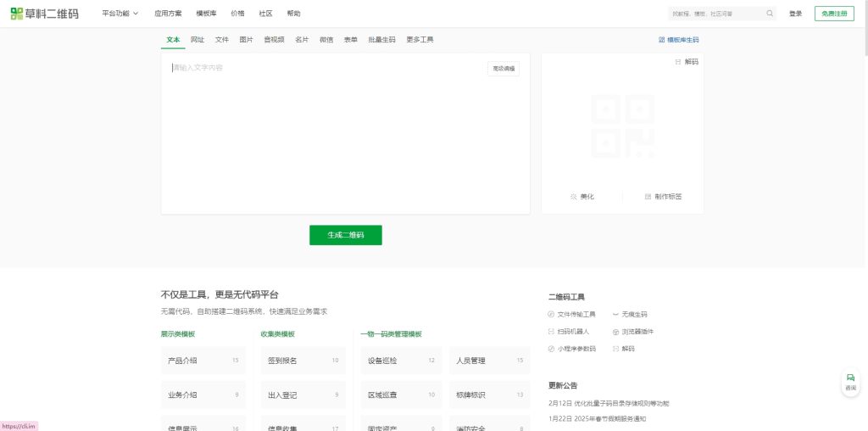The width and height of the screenshot is (868, 431).
Task: Click the 模板库生码 link
Action: pyautogui.click(x=682, y=40)
